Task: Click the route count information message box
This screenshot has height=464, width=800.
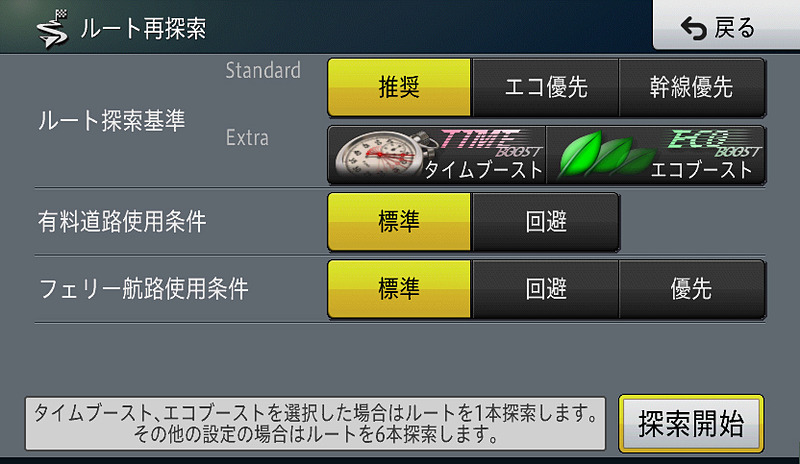Action: (x=315, y=424)
